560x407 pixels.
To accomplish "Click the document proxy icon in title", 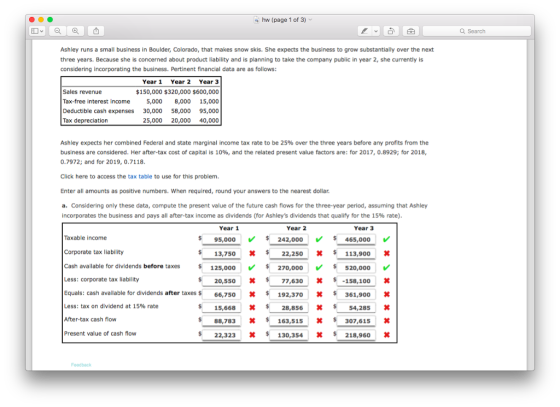I will click(x=256, y=20).
